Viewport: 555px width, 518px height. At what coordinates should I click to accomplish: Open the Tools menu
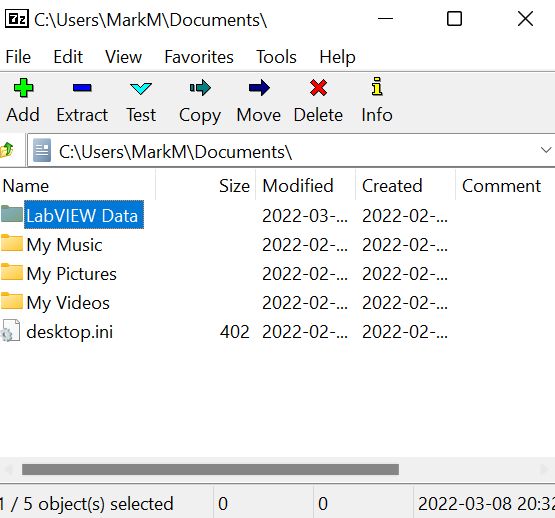click(x=276, y=57)
